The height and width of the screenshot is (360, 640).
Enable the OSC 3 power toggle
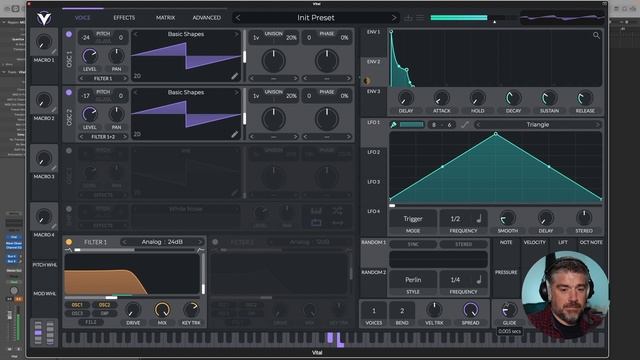[69, 151]
